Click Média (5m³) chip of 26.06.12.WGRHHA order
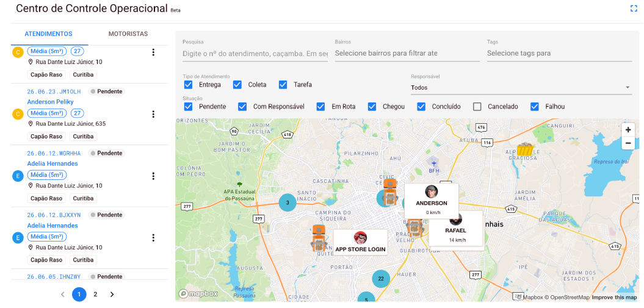Viewport: 644px width, 308px height. click(x=47, y=174)
